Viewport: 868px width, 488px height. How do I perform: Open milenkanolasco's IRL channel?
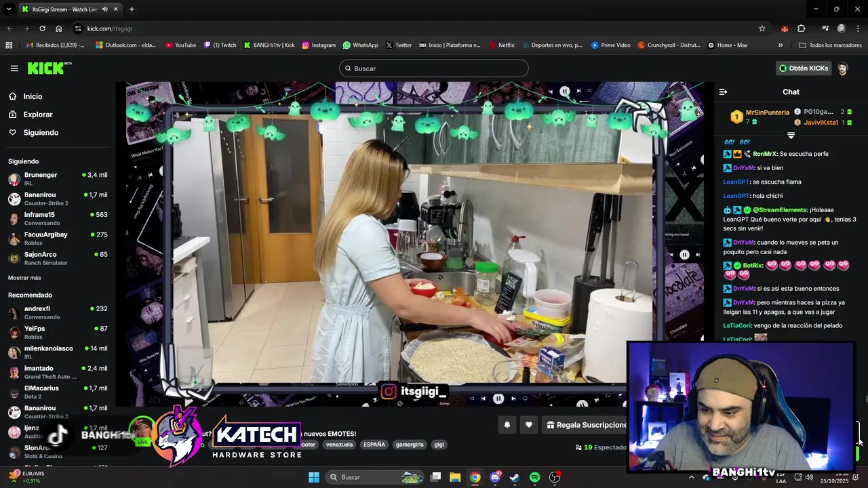pyautogui.click(x=58, y=352)
